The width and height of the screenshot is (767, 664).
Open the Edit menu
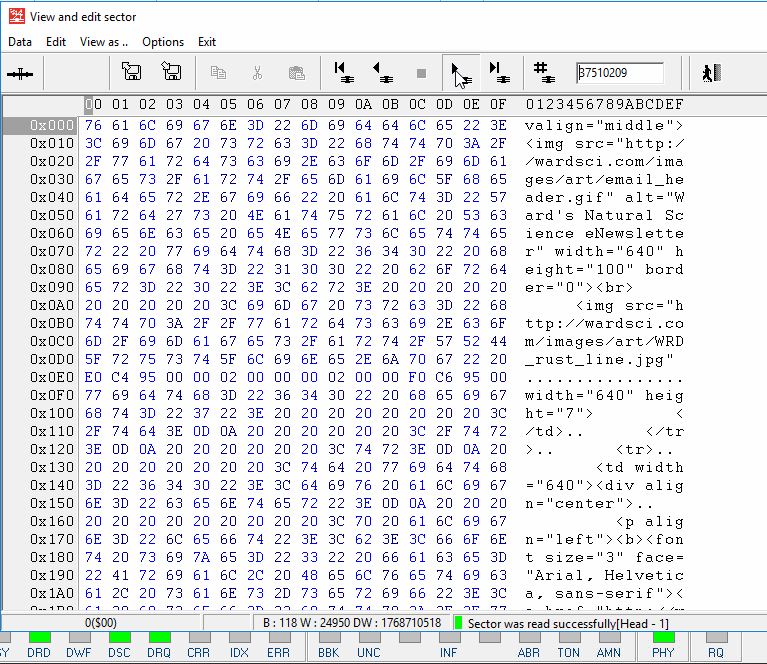pyautogui.click(x=56, y=42)
